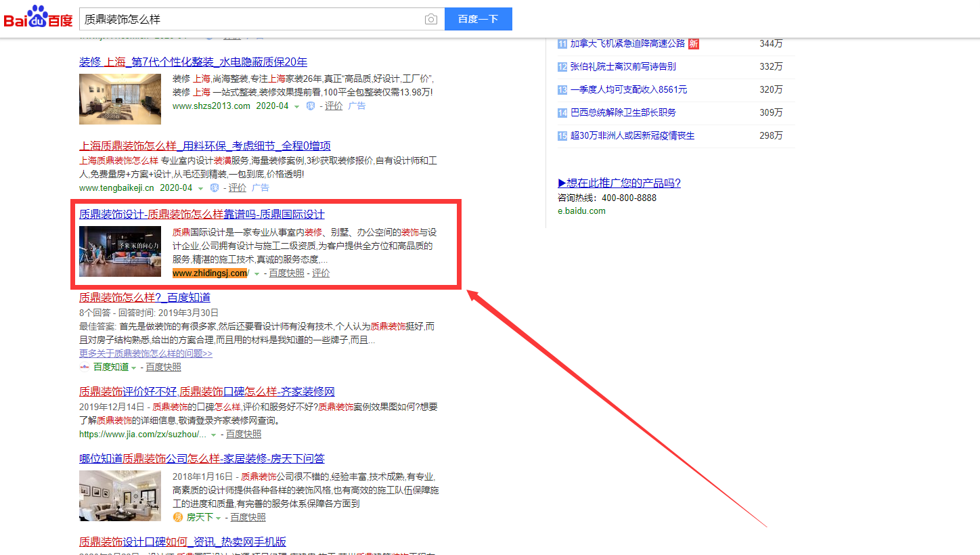The height and width of the screenshot is (555, 980).
Task: Open the camera image search icon
Action: pos(430,20)
